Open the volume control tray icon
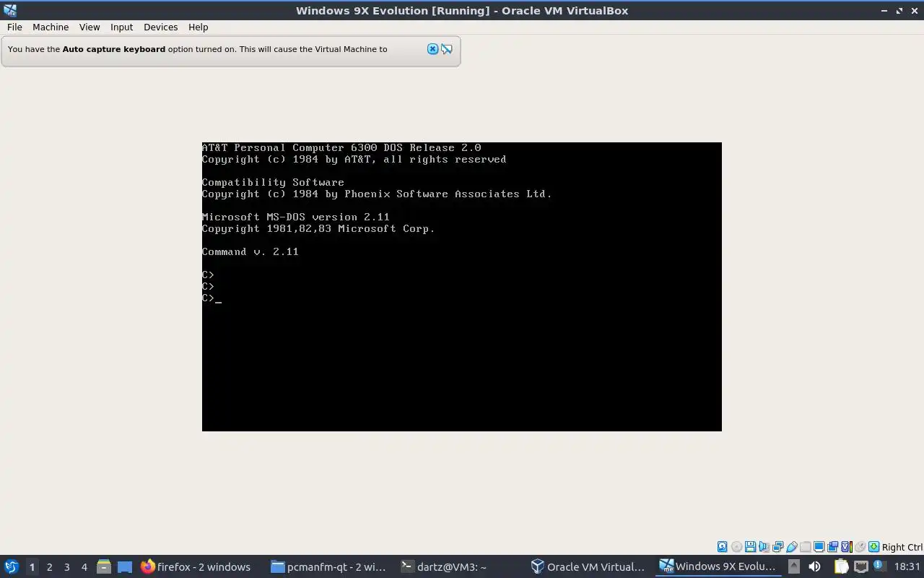Image resolution: width=924 pixels, height=578 pixels. (814, 566)
